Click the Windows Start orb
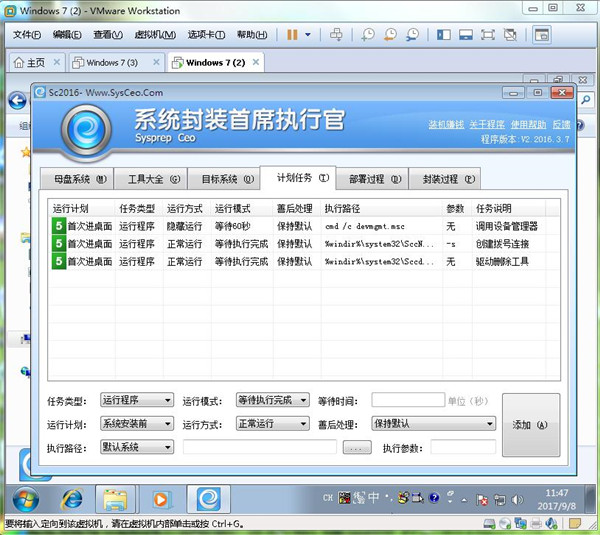 pos(26,499)
